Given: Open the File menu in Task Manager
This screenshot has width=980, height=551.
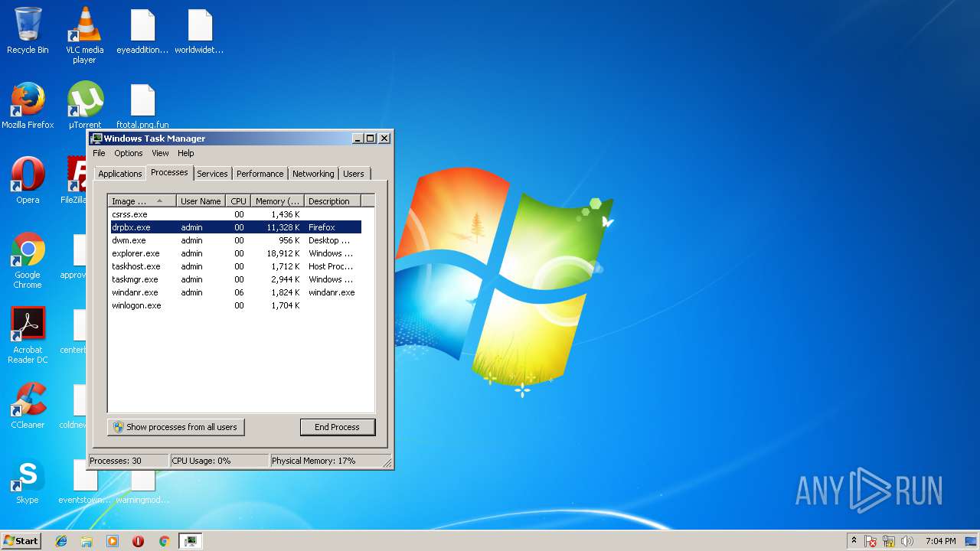Looking at the screenshot, I should click(99, 153).
